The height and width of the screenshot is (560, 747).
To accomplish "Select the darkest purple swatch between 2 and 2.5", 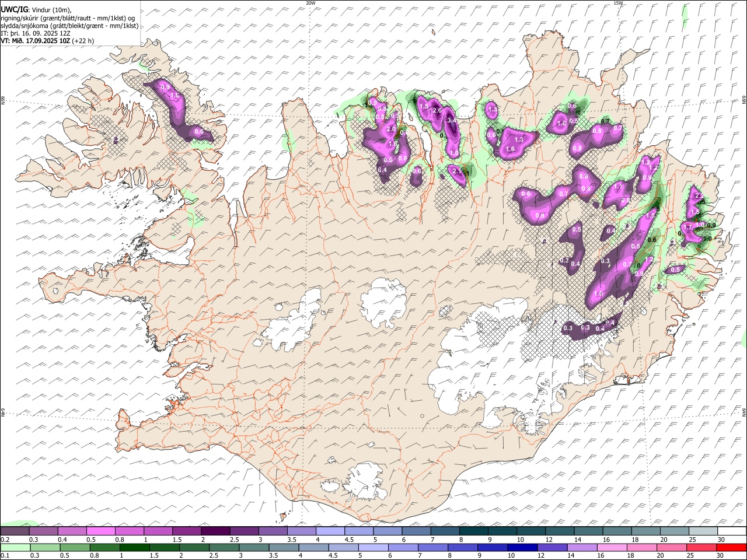I will tap(215, 531).
